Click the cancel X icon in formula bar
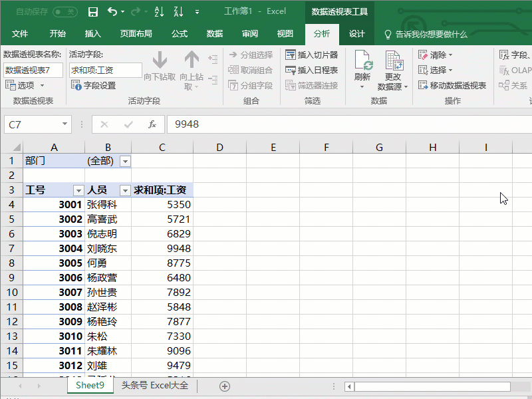 click(104, 124)
